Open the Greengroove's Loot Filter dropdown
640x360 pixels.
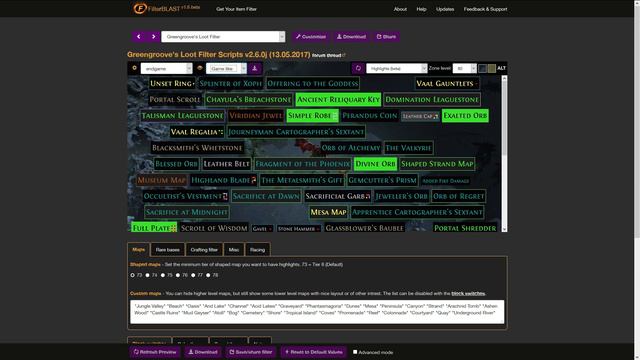click(x=223, y=37)
